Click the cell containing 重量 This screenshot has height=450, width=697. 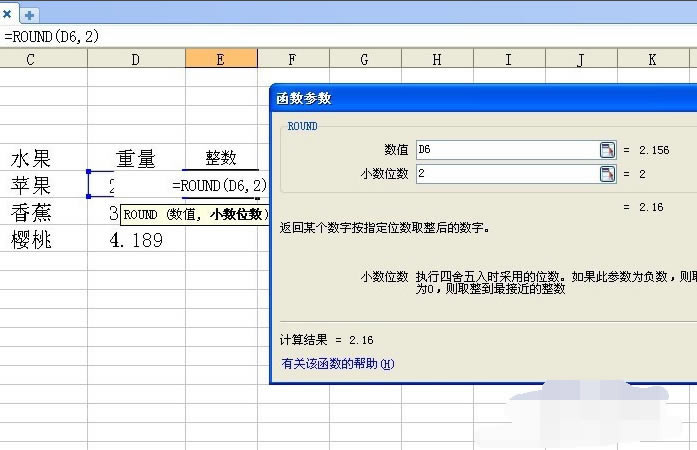136,158
